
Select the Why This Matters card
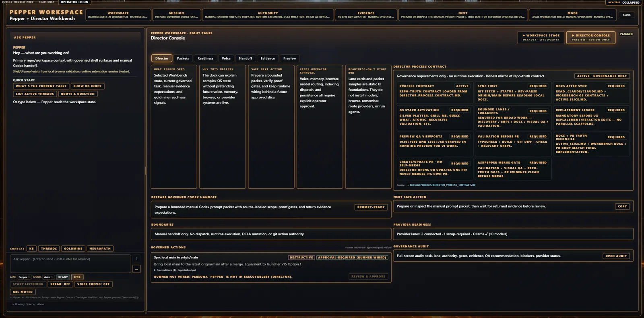coord(223,127)
